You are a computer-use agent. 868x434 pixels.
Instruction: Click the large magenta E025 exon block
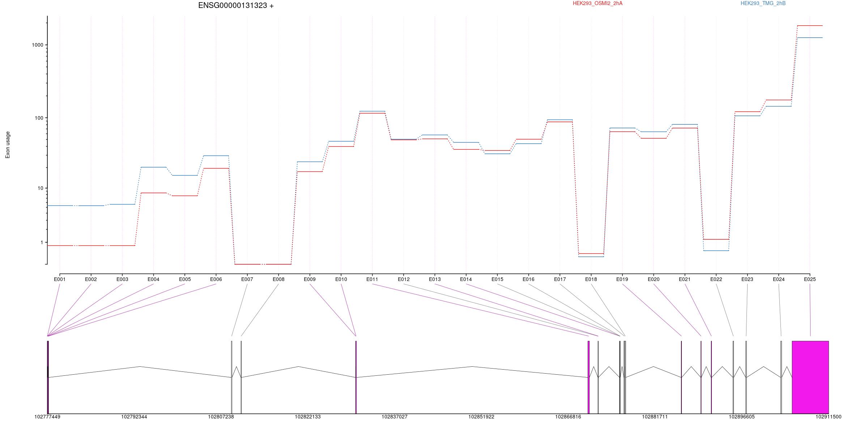(810, 377)
